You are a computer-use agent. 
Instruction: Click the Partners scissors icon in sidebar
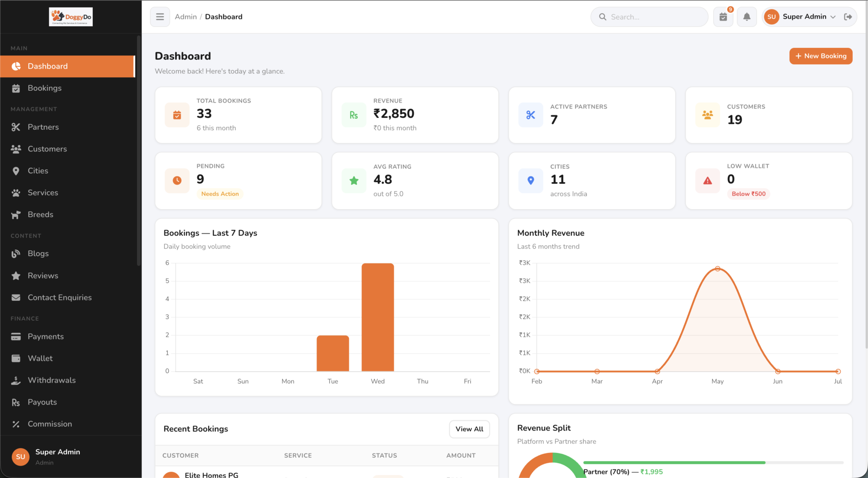(16, 127)
